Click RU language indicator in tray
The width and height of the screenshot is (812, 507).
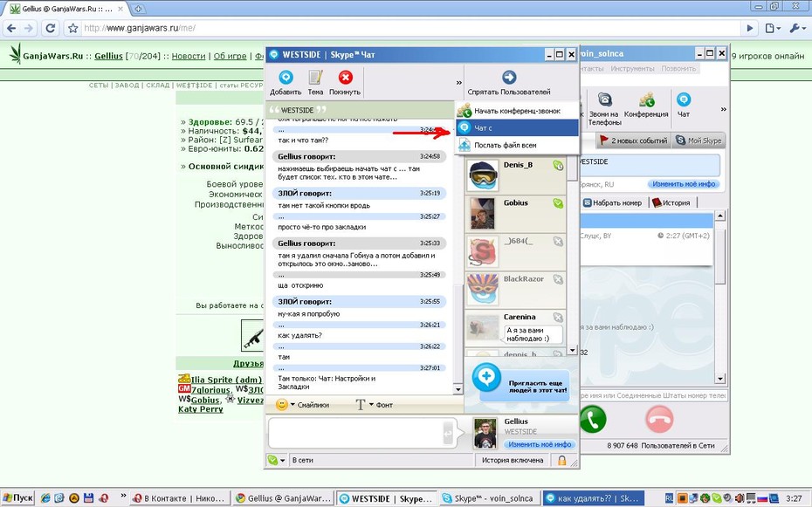pyautogui.click(x=669, y=498)
